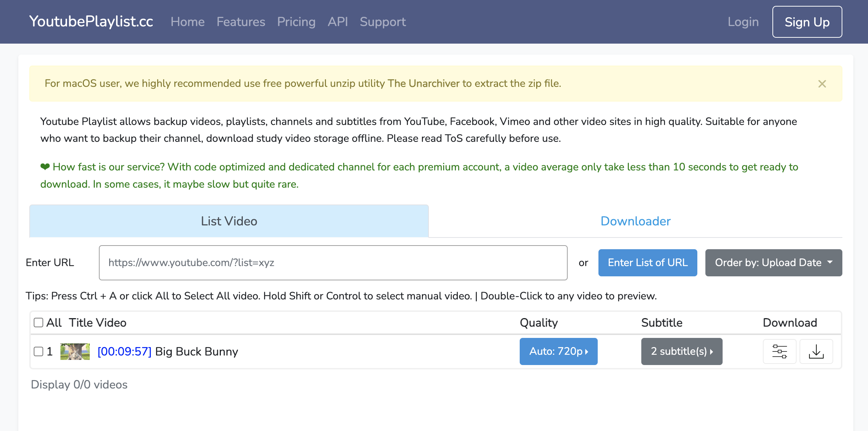Open the Features nav item
Image resolution: width=868 pixels, height=431 pixels.
coord(241,22)
